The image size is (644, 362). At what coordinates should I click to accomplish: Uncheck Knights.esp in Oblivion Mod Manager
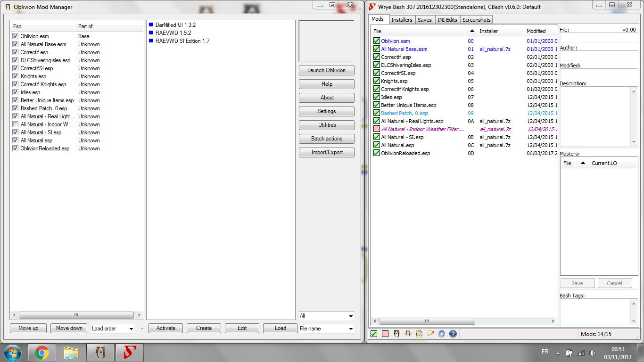pos(16,76)
